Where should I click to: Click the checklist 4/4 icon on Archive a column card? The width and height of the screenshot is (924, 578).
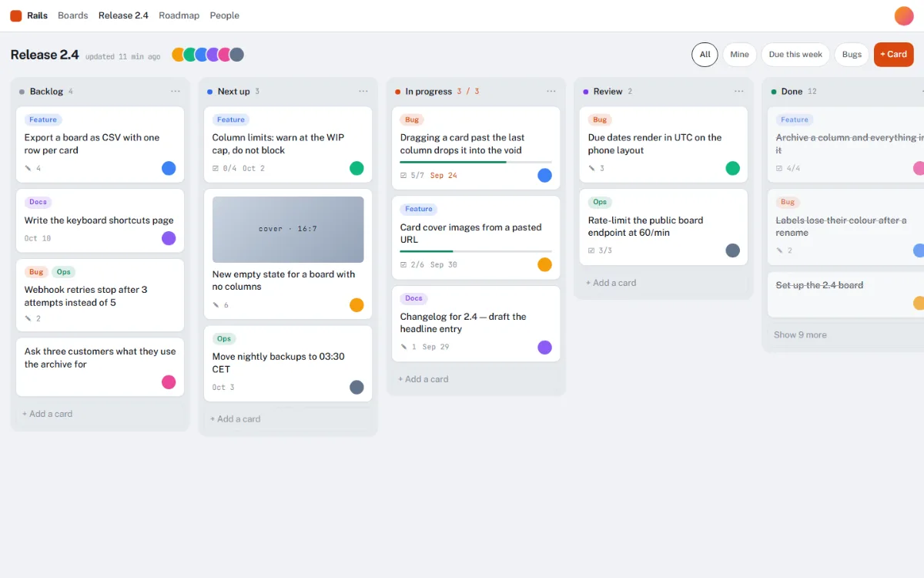(779, 168)
